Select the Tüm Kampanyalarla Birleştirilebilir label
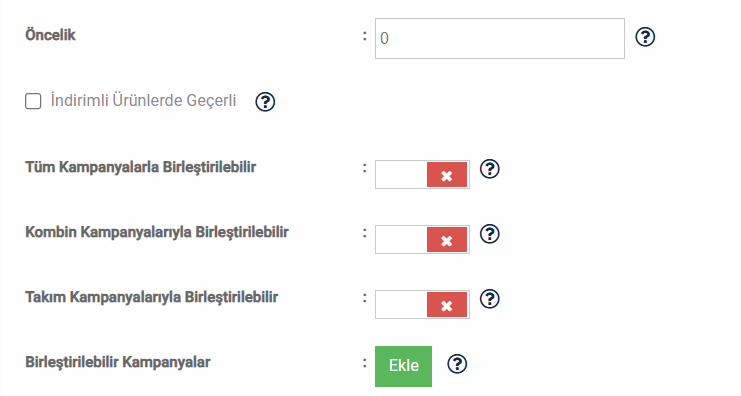The image size is (741, 396). click(140, 167)
